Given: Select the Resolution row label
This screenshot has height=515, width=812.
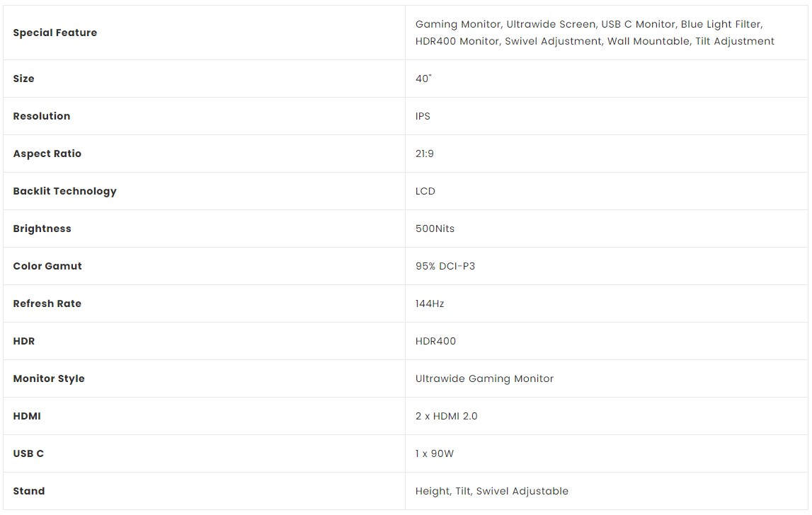Looking at the screenshot, I should (x=42, y=116).
